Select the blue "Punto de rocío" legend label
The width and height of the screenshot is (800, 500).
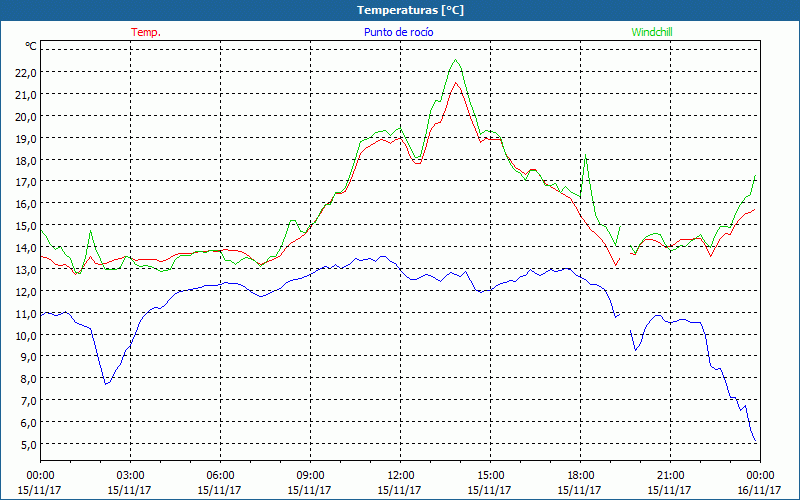[398, 32]
